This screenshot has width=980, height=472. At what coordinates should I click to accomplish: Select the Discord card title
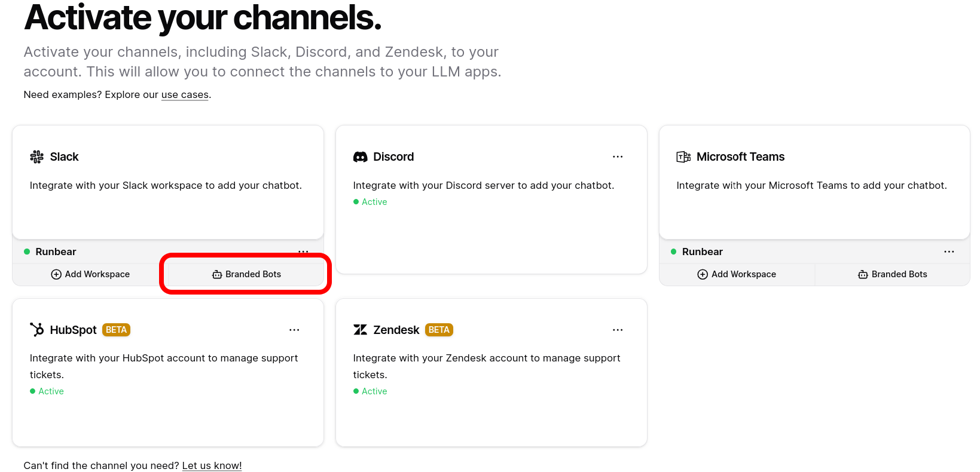pyautogui.click(x=393, y=157)
